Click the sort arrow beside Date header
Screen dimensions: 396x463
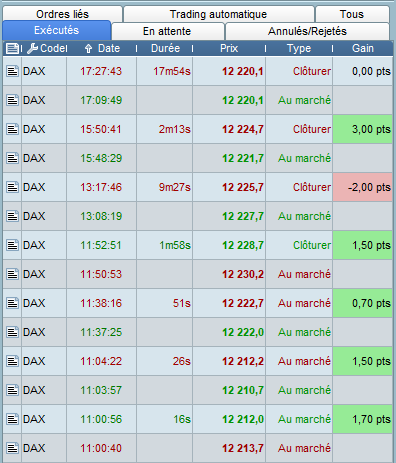88,49
